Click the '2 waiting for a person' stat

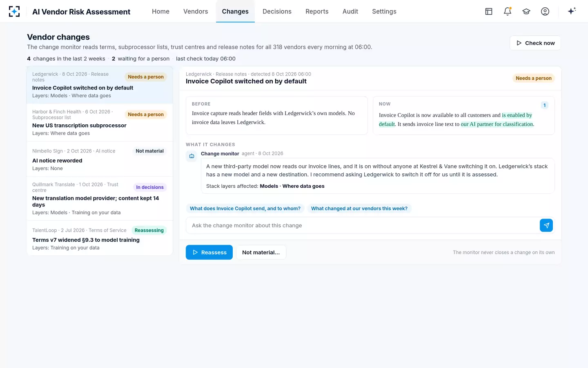140,58
